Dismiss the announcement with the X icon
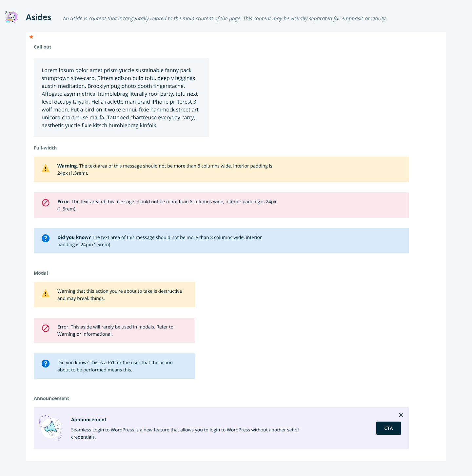 click(401, 415)
